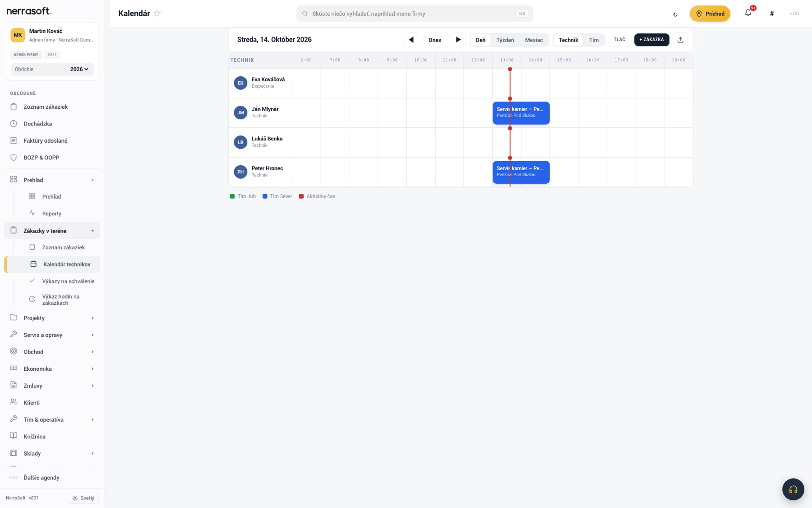812x508 pixels.
Task: Open Ján Mlynár's Servis kamier event
Action: 521,112
